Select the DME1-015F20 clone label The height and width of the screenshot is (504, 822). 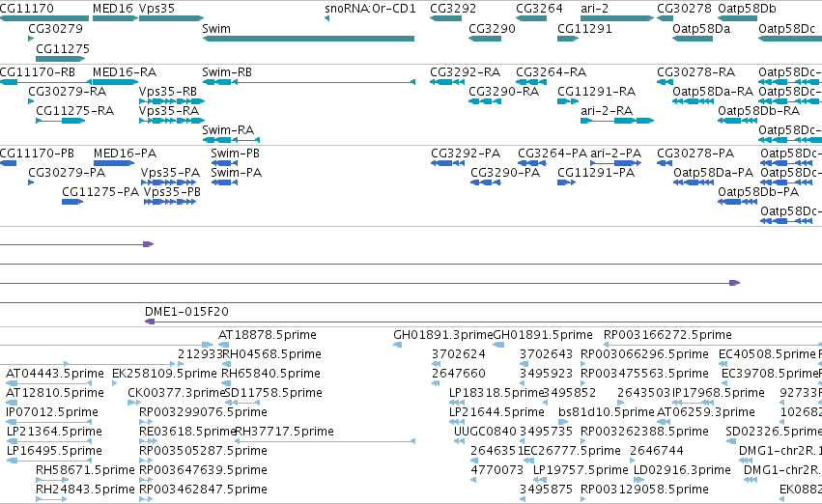pos(186,312)
